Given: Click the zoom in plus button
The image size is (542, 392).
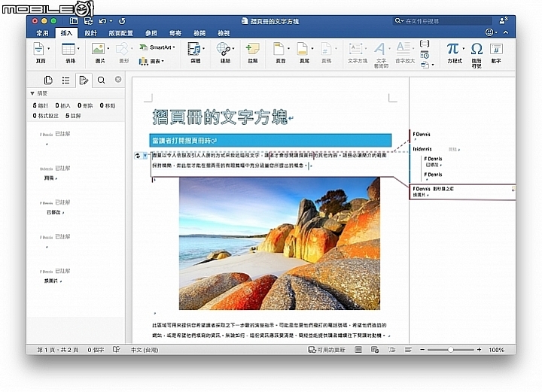Looking at the screenshot, I should click(479, 350).
